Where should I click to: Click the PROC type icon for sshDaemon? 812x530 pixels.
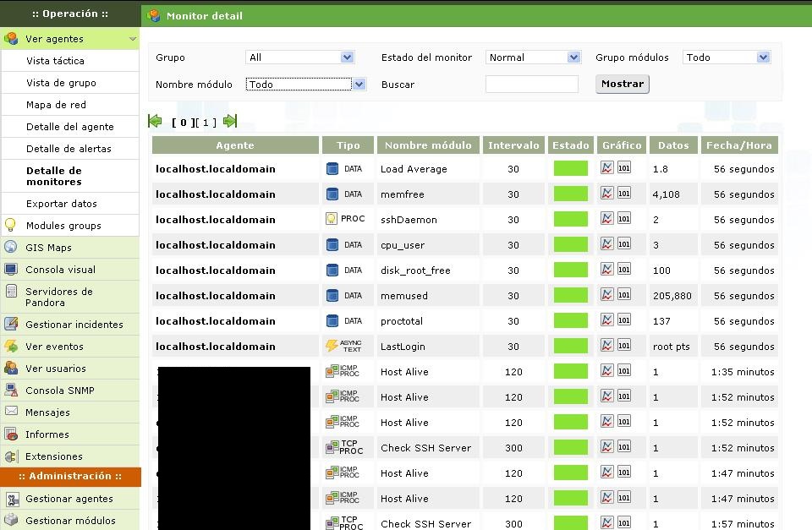pos(332,219)
